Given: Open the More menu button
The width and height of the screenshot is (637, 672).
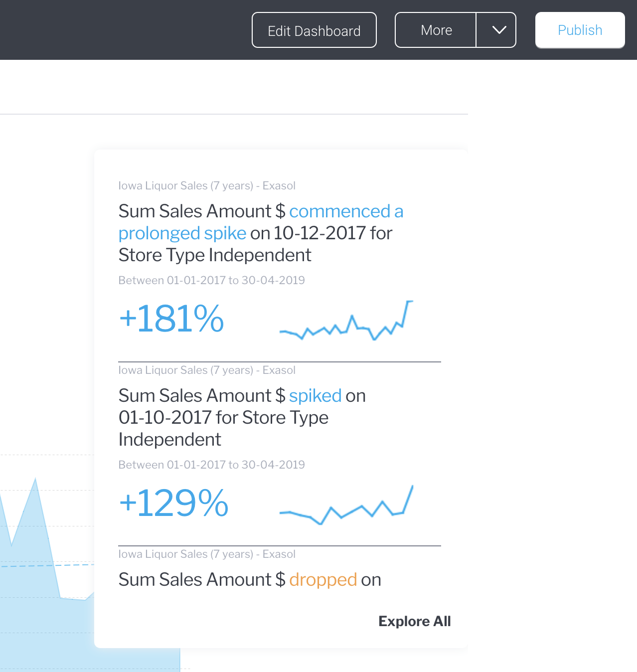Looking at the screenshot, I should [436, 30].
